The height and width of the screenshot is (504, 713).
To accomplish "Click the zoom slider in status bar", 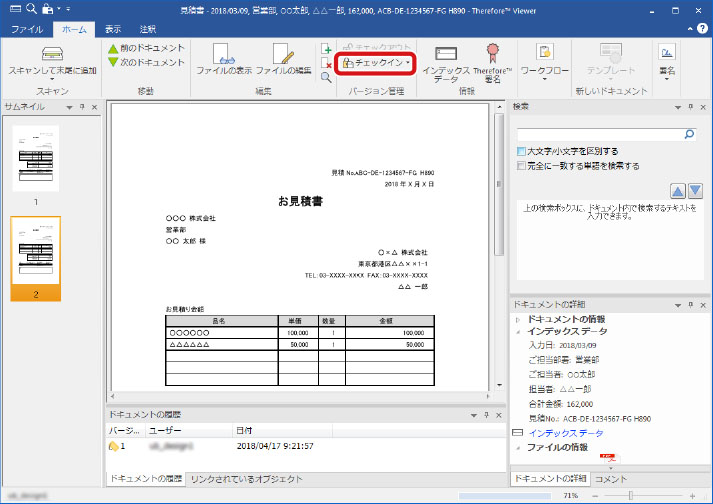I will [x=630, y=495].
